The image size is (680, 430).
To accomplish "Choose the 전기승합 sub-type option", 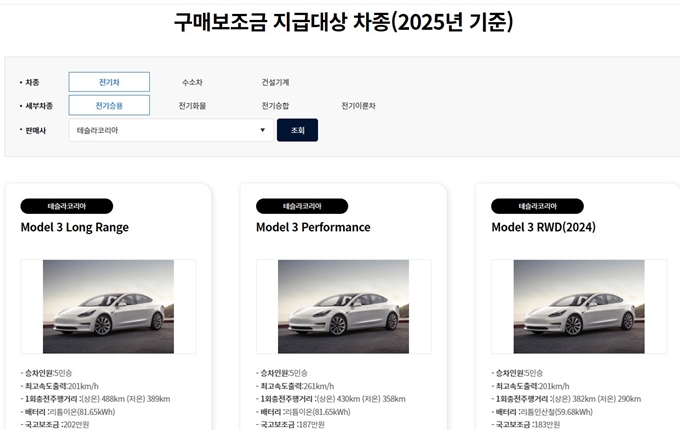I will click(275, 105).
